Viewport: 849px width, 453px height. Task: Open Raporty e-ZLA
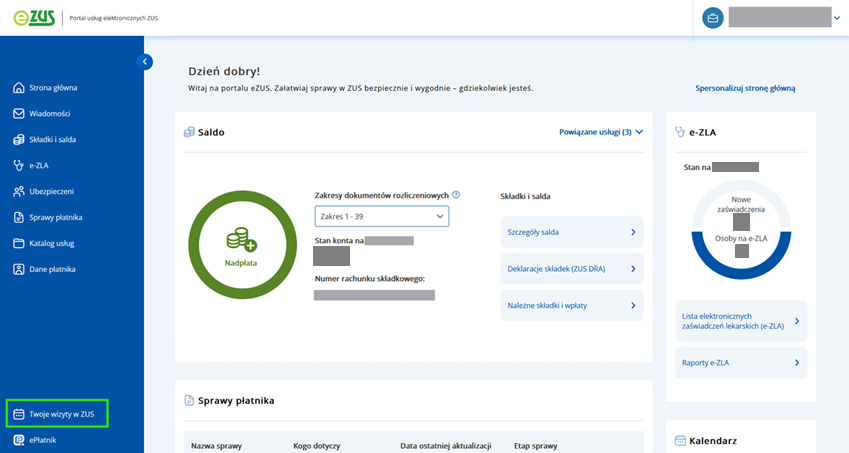[740, 362]
